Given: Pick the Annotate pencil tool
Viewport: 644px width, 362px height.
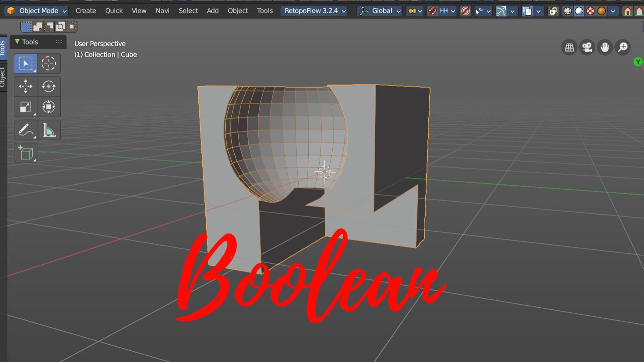Looking at the screenshot, I should (x=26, y=130).
